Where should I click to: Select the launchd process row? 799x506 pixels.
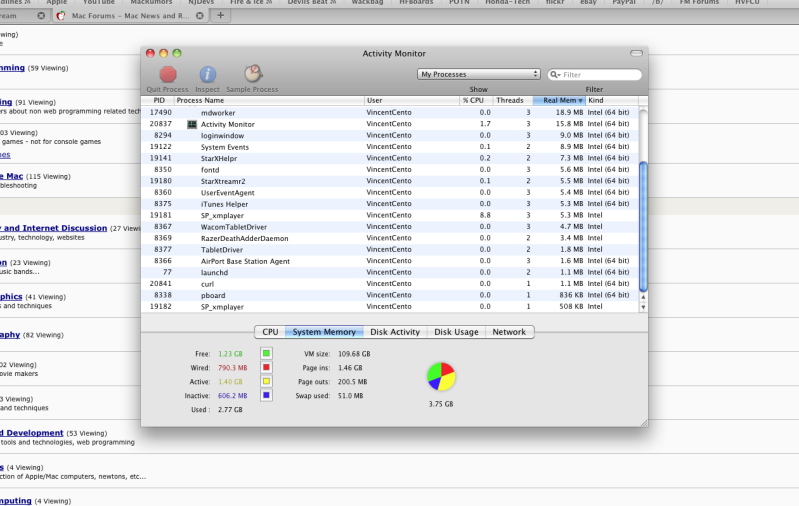coord(389,272)
